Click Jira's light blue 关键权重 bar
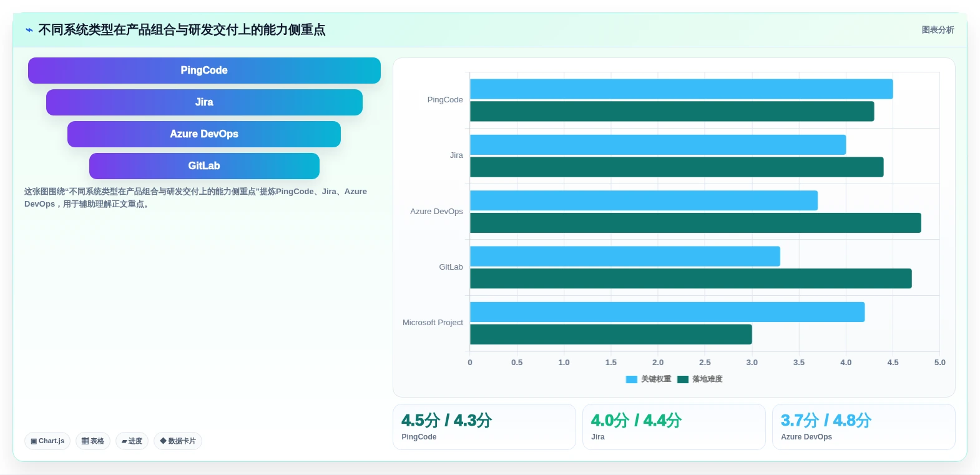Screen dimensions: 980x475 coord(658,145)
